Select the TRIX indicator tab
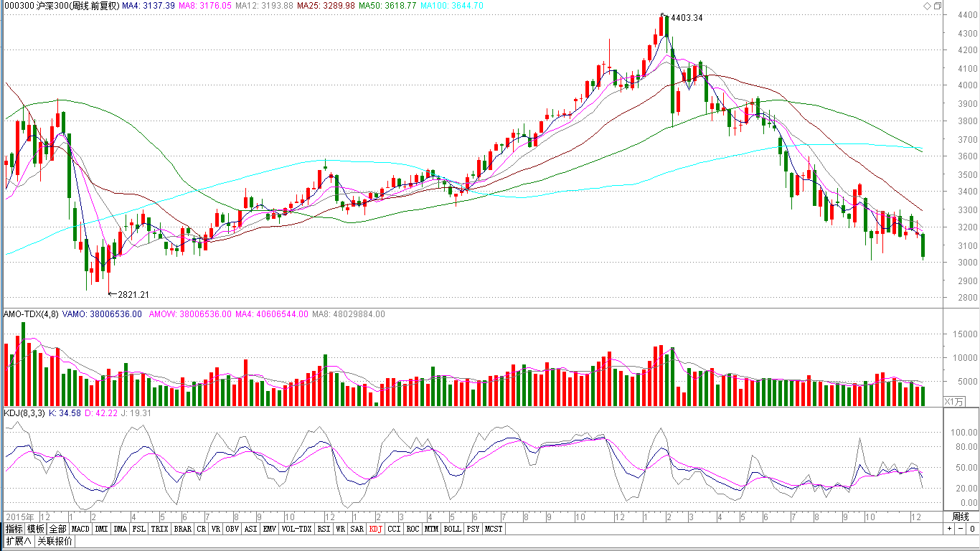The width and height of the screenshot is (980, 551). pos(159,529)
